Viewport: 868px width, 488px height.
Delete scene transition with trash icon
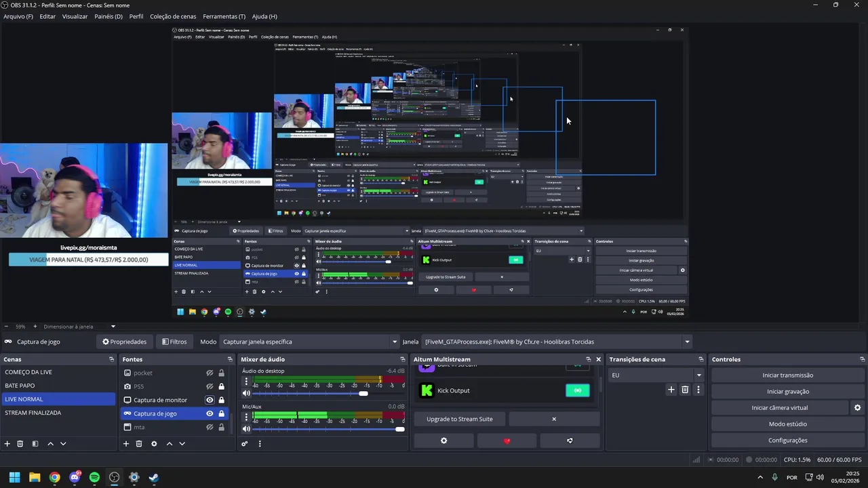[685, 390]
